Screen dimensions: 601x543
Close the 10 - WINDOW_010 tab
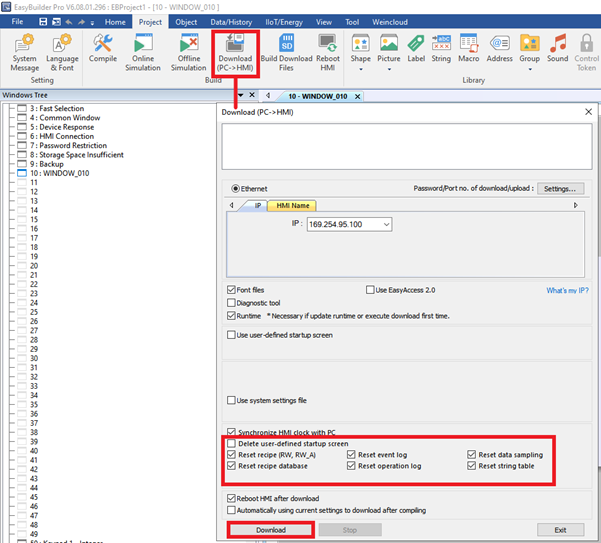tap(357, 97)
